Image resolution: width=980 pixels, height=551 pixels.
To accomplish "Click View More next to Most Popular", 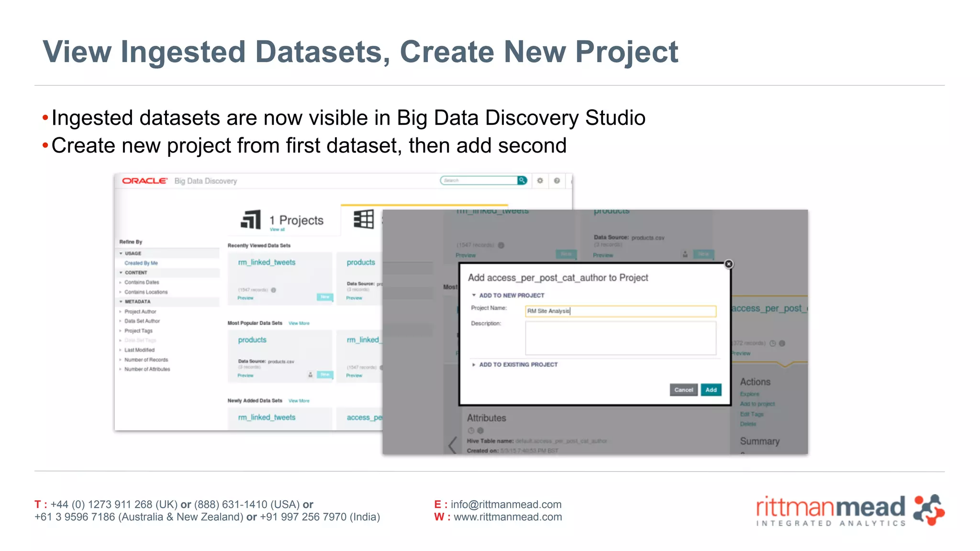I will [299, 323].
